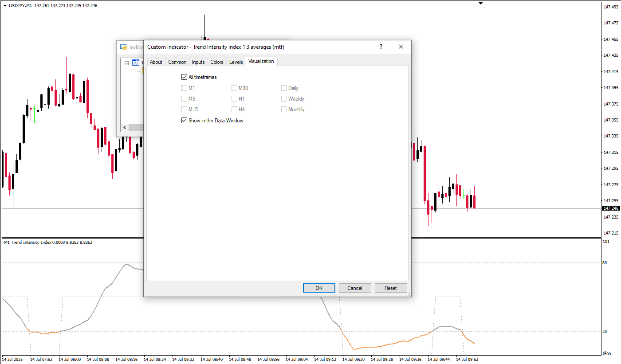Viewport: 621px width, 364px height.
Task: Go to the Levels tab
Action: coord(236,62)
